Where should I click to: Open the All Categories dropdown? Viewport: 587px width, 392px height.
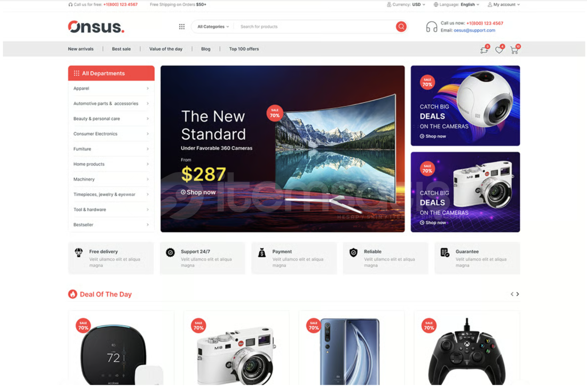click(213, 26)
